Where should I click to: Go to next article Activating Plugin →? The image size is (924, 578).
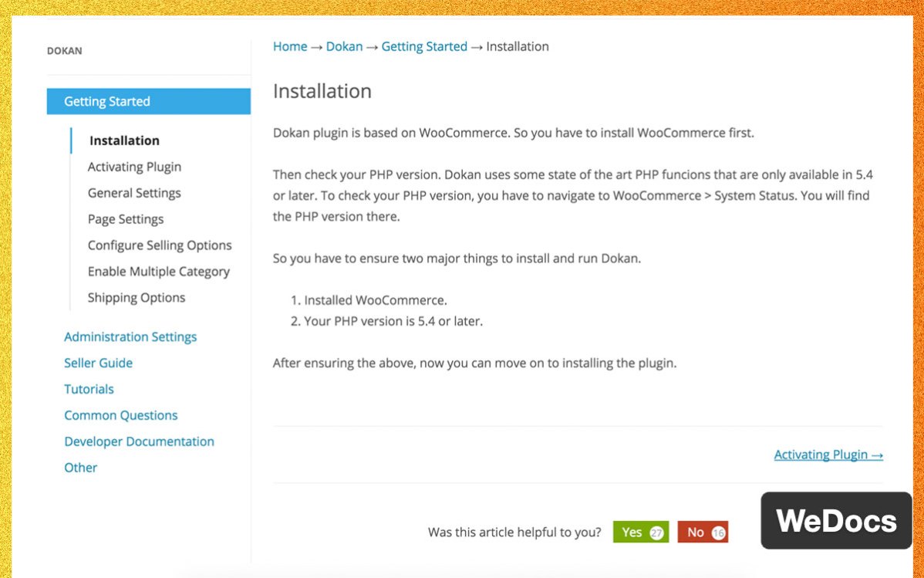click(828, 455)
